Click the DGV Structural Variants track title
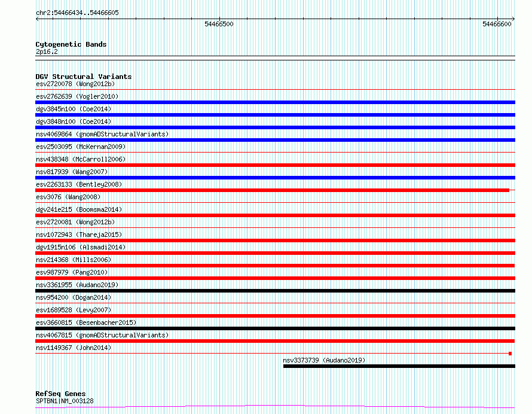This screenshot has height=414, width=532. 84,77
